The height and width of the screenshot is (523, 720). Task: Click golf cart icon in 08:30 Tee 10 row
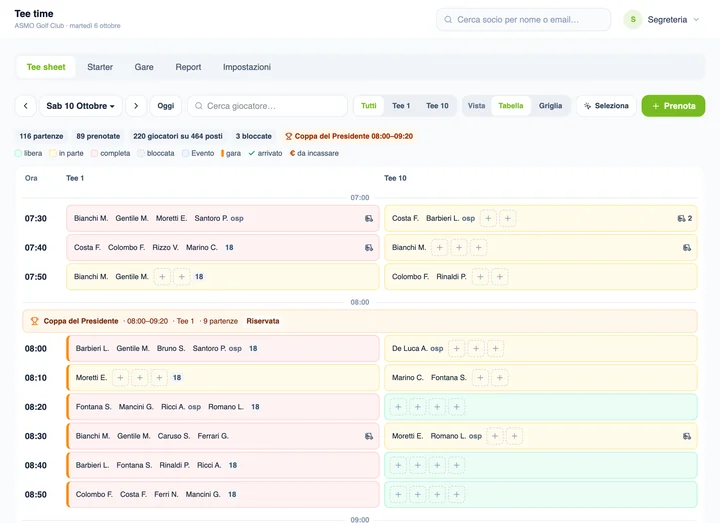pos(687,436)
